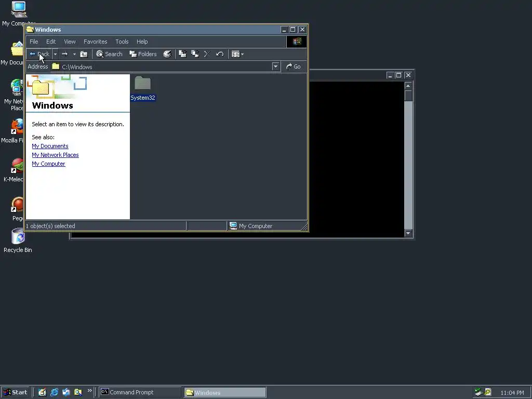The height and width of the screenshot is (399, 532).
Task: Follow the My Computer link
Action: point(48,164)
